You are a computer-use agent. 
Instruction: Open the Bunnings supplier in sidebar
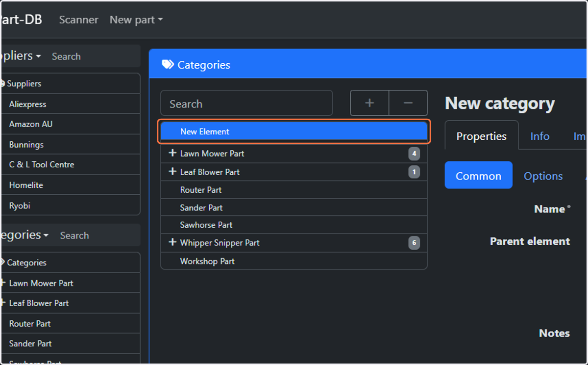point(71,145)
